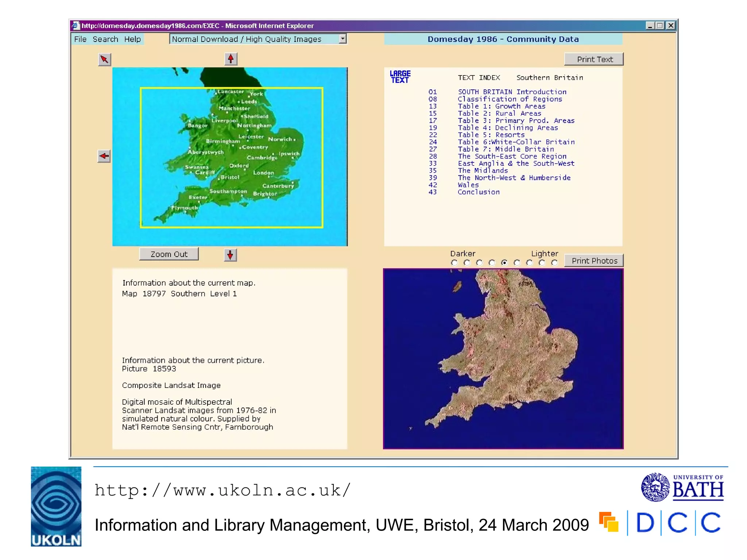Screen dimensions: 747x560
Task: Open the Help menu
Action: click(x=132, y=39)
